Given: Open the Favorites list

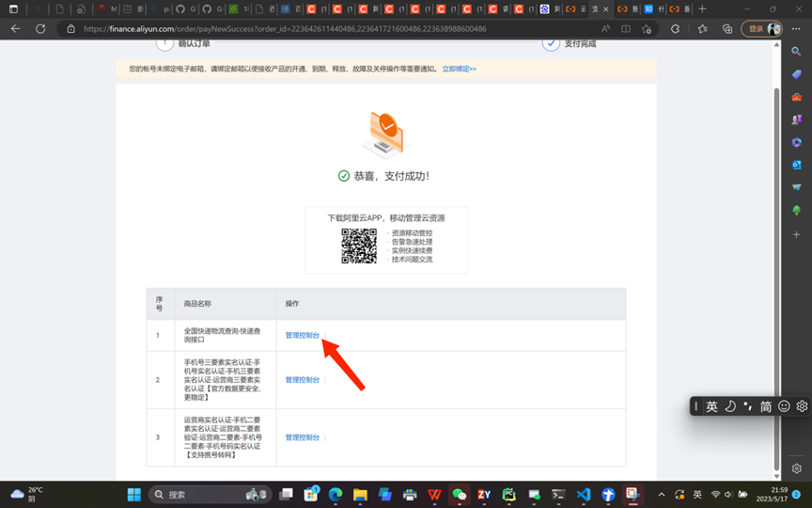Looking at the screenshot, I should point(702,29).
